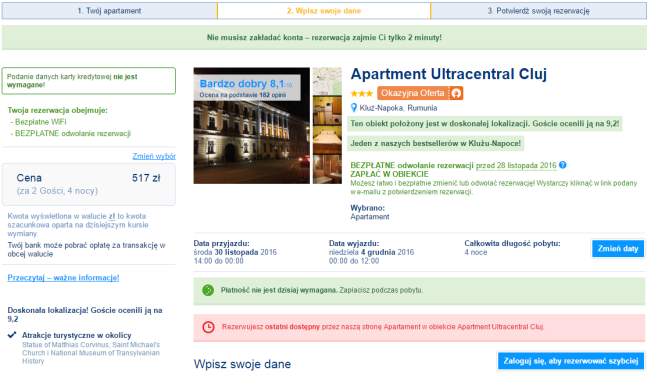Click the przed 28 listopada 2016 date link
The width and height of the screenshot is (650, 374).
[516, 165]
